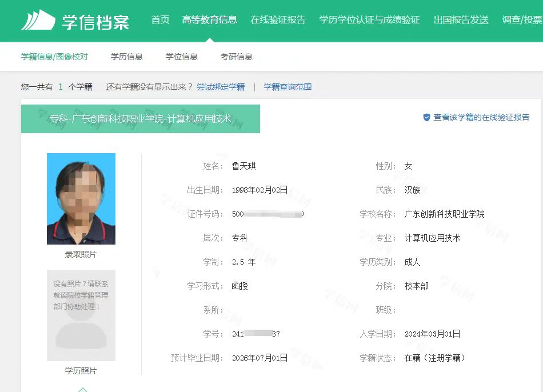Click the 学信档案 logo icon

click(x=38, y=21)
